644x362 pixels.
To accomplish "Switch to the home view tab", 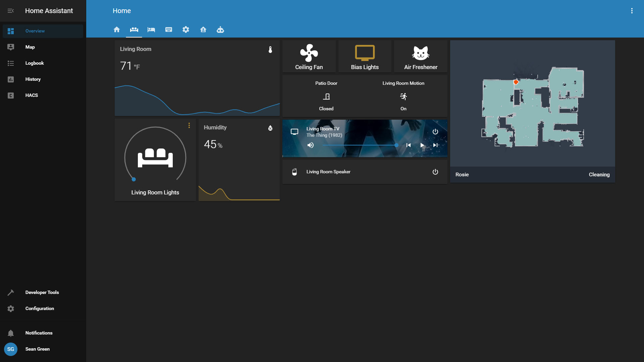I will 117,29.
